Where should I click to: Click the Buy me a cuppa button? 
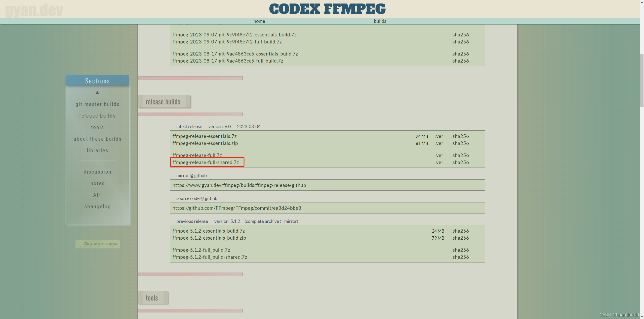coord(98,244)
